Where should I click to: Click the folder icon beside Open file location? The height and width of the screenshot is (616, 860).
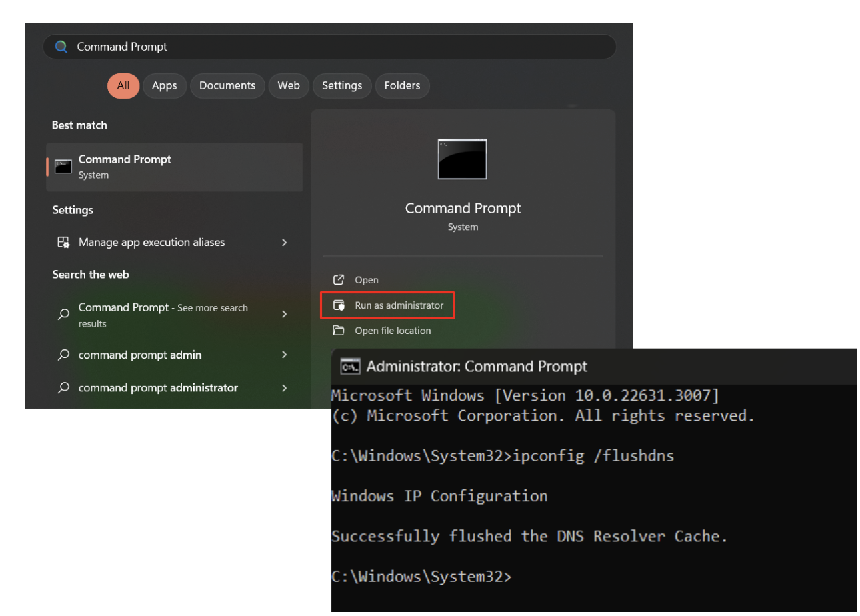(x=338, y=331)
